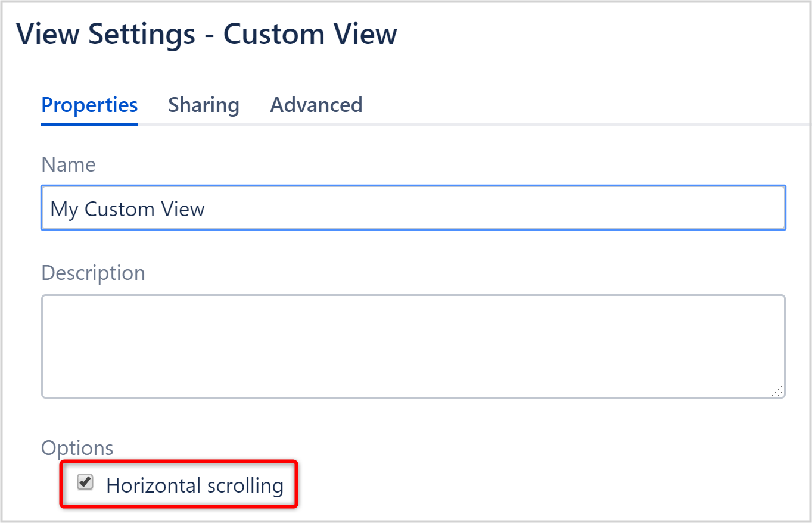The width and height of the screenshot is (812, 523).
Task: Open the Advanced tab
Action: click(x=316, y=105)
